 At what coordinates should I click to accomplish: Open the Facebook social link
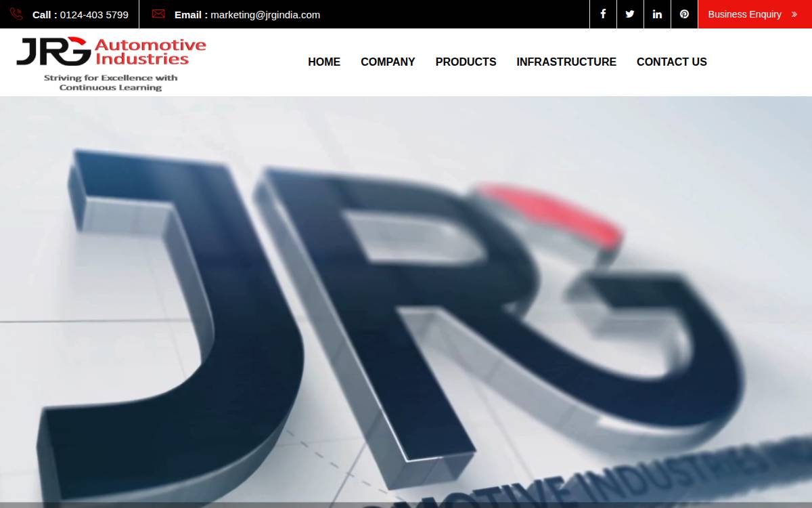pyautogui.click(x=603, y=14)
